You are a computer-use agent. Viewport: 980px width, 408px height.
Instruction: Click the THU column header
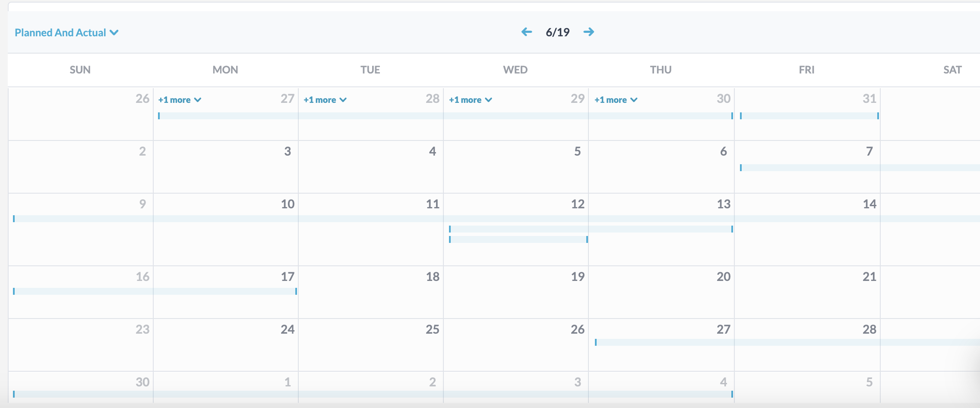[x=661, y=70]
